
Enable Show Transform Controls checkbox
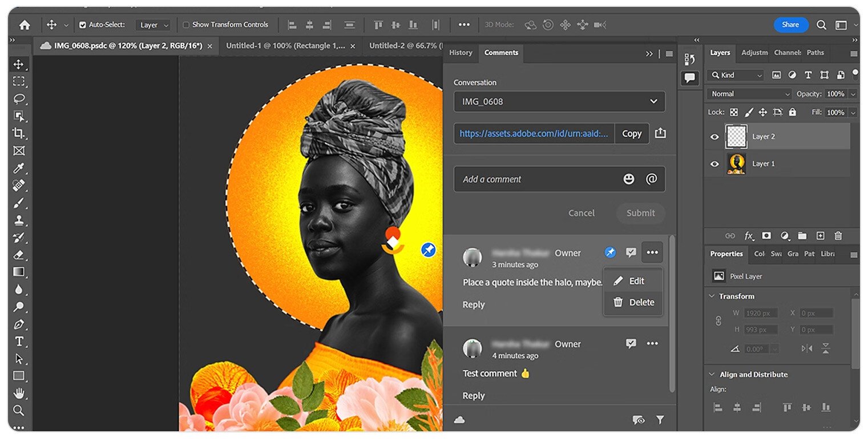(x=186, y=25)
